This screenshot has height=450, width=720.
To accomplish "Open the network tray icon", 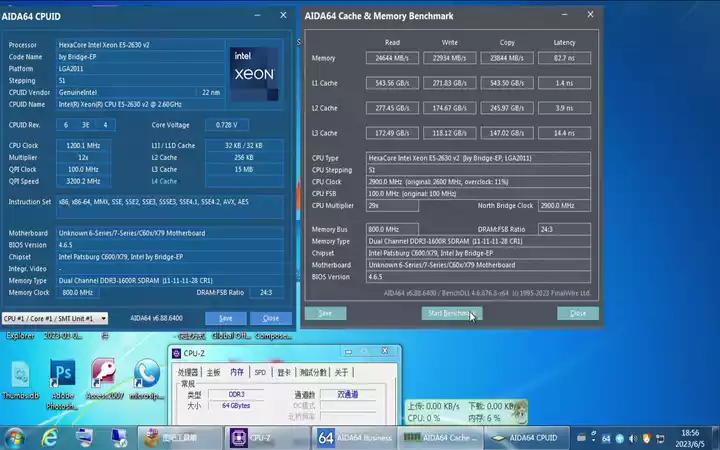I will click(x=660, y=439).
